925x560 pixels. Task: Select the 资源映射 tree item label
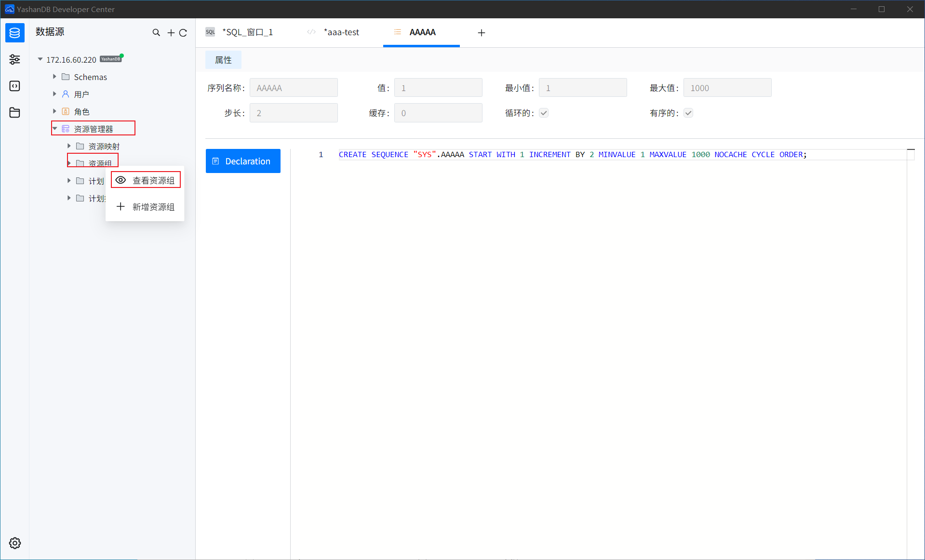[104, 146]
